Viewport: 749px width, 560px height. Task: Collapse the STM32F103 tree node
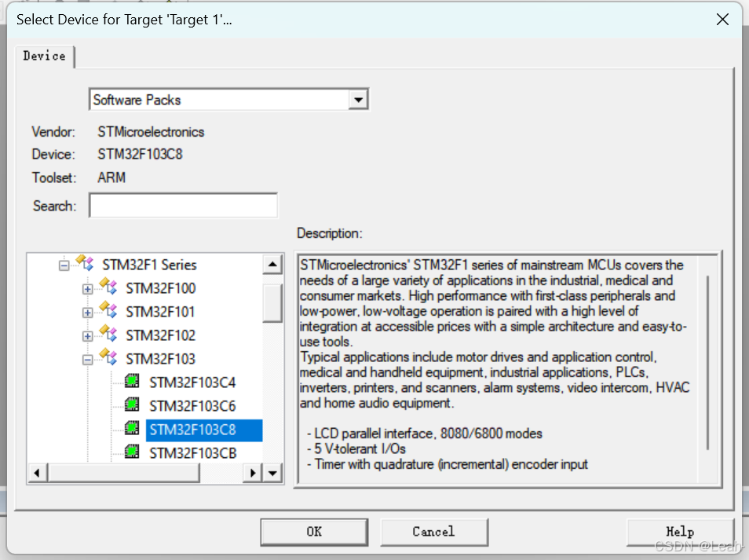point(87,360)
